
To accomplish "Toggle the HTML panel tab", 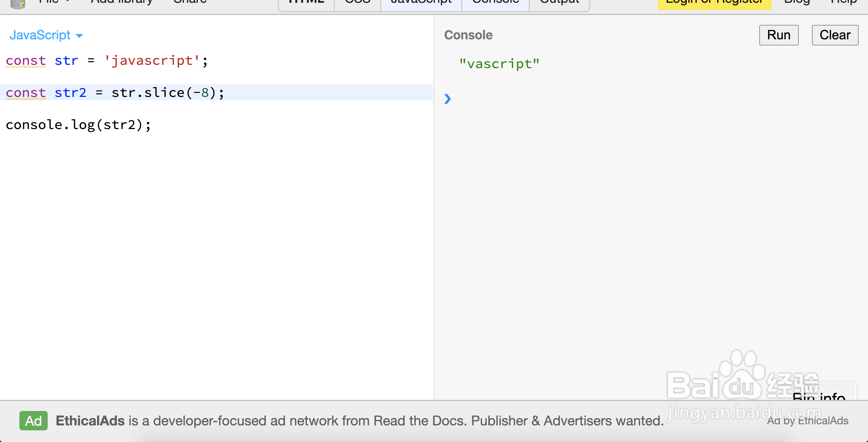I will 306,3.
